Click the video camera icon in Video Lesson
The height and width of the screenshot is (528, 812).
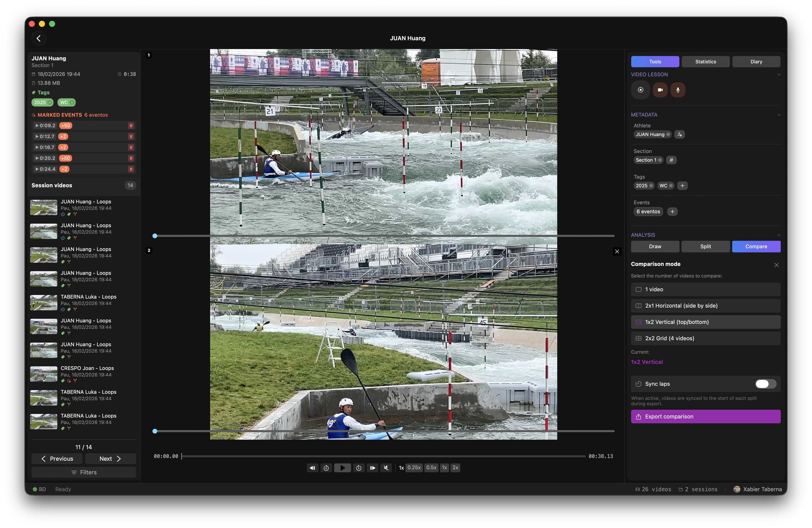(660, 90)
